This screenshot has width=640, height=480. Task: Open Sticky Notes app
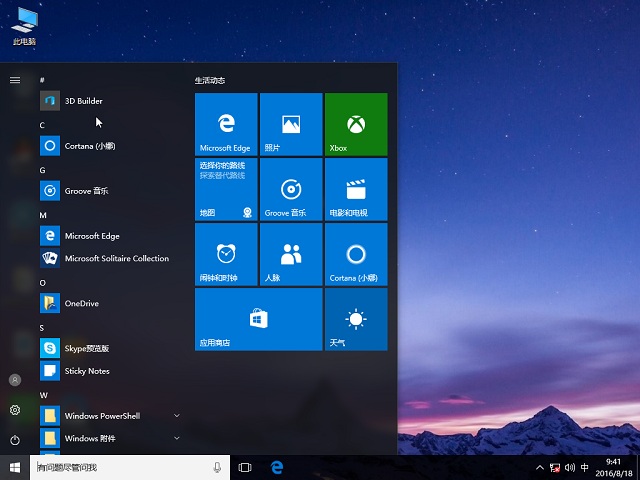click(86, 371)
